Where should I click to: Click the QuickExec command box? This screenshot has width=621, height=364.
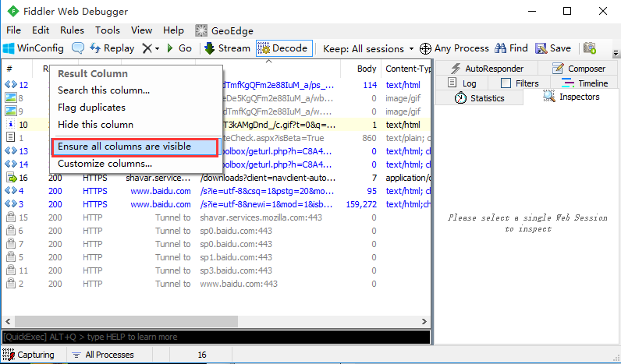click(x=216, y=337)
